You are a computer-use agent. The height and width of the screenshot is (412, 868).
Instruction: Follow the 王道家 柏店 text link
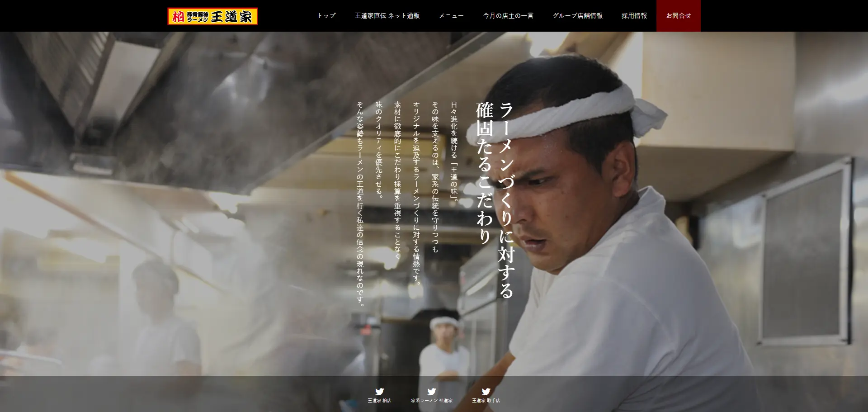(x=380, y=401)
